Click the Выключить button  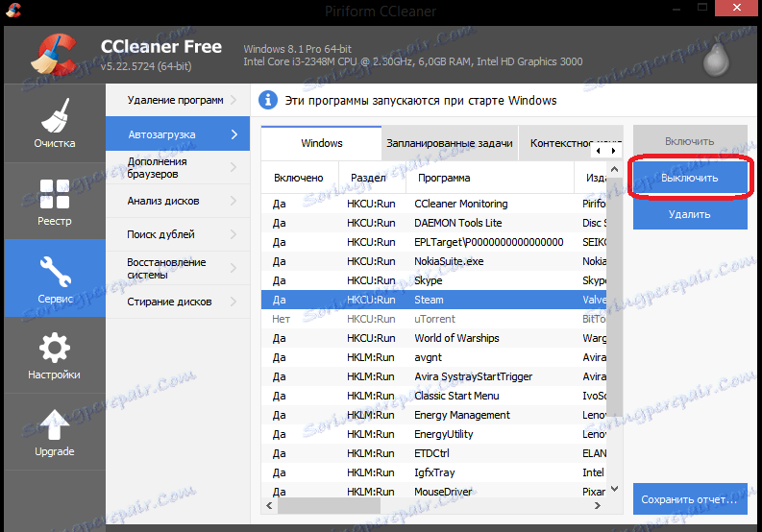coord(690,178)
